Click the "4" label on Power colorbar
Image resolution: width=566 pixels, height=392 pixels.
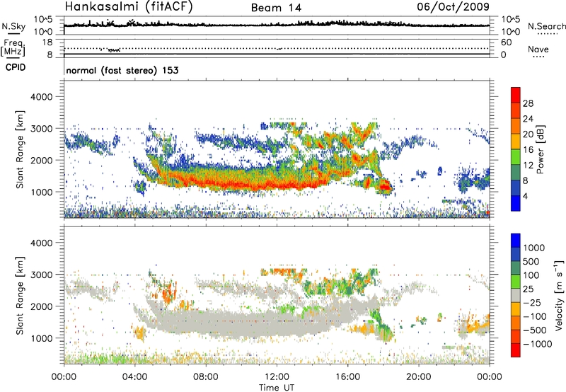[526, 197]
